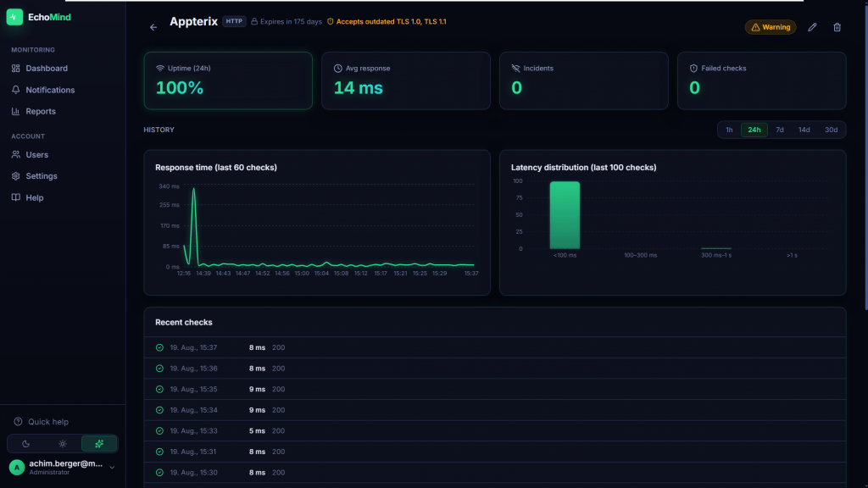Click the EchoMind logo icon
Image resolution: width=868 pixels, height=488 pixels.
(x=14, y=17)
